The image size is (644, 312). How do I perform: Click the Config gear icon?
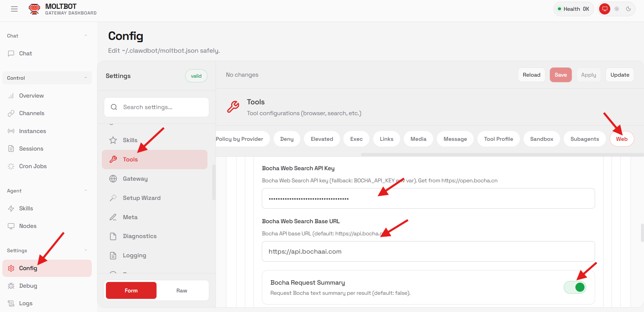pos(11,268)
